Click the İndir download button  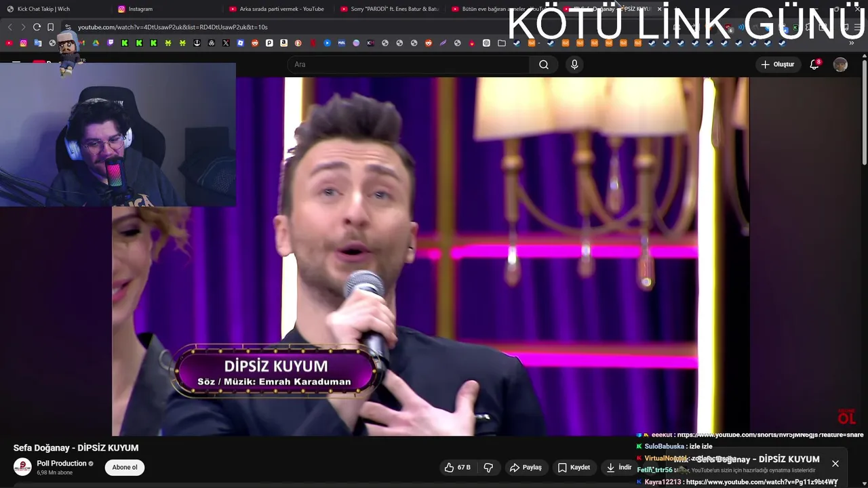pos(618,468)
